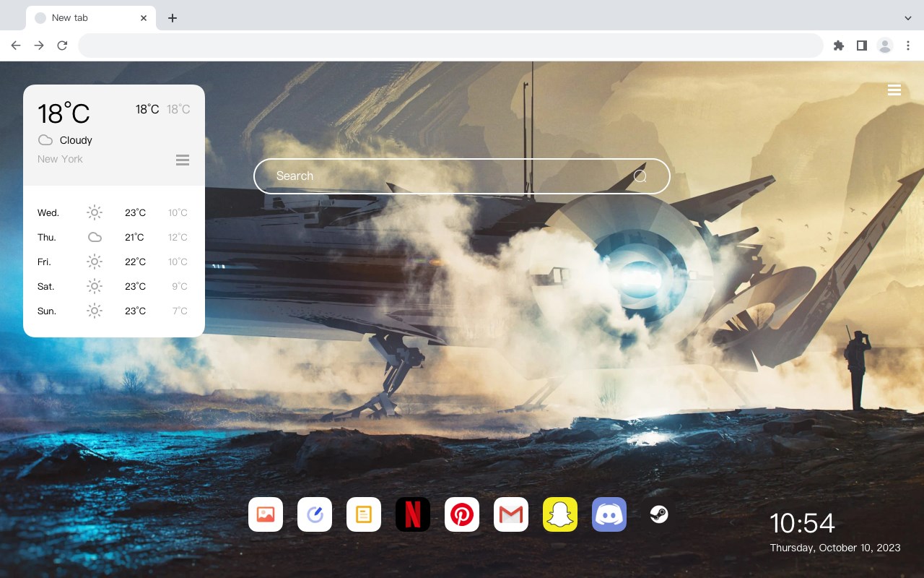Image resolution: width=924 pixels, height=578 pixels.
Task: Open the Chrome extensions puzzle icon
Action: 838,46
